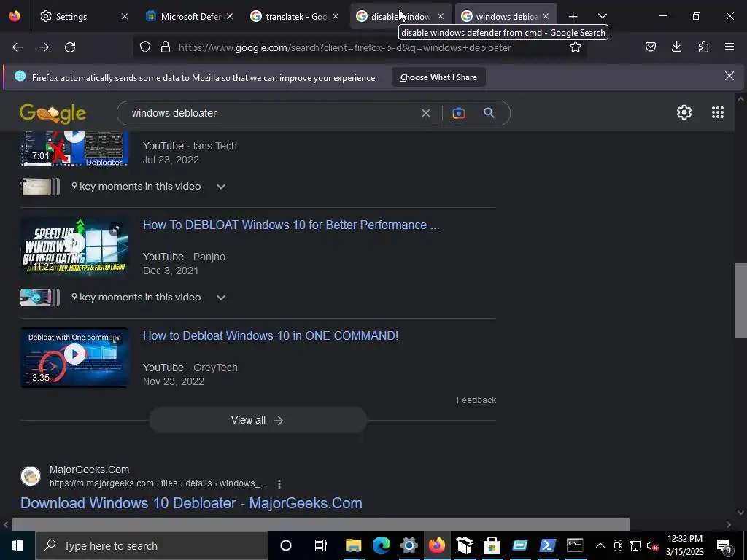Open the volume tray icon

click(x=652, y=545)
